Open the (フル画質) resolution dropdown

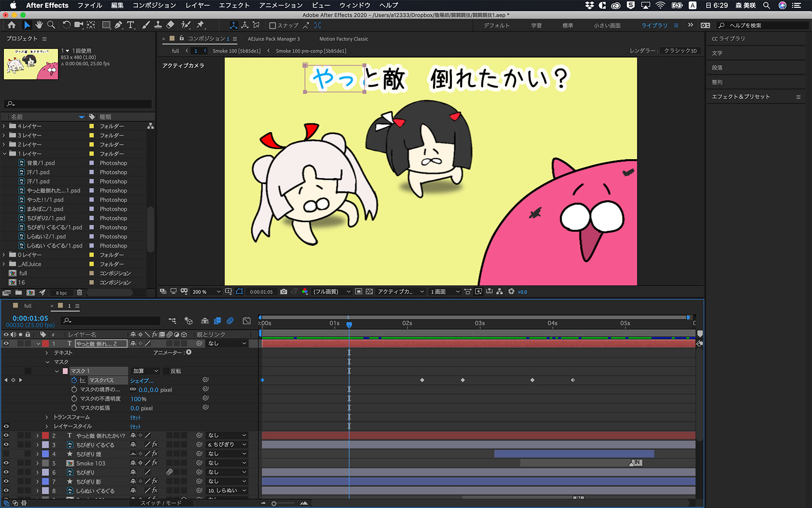(332, 292)
